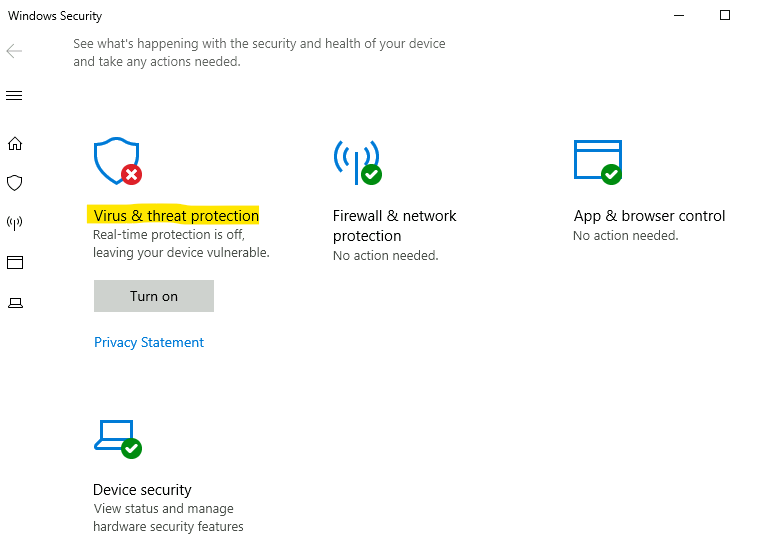Maximize the Windows Security window
The height and width of the screenshot is (557, 766).
[x=725, y=16]
